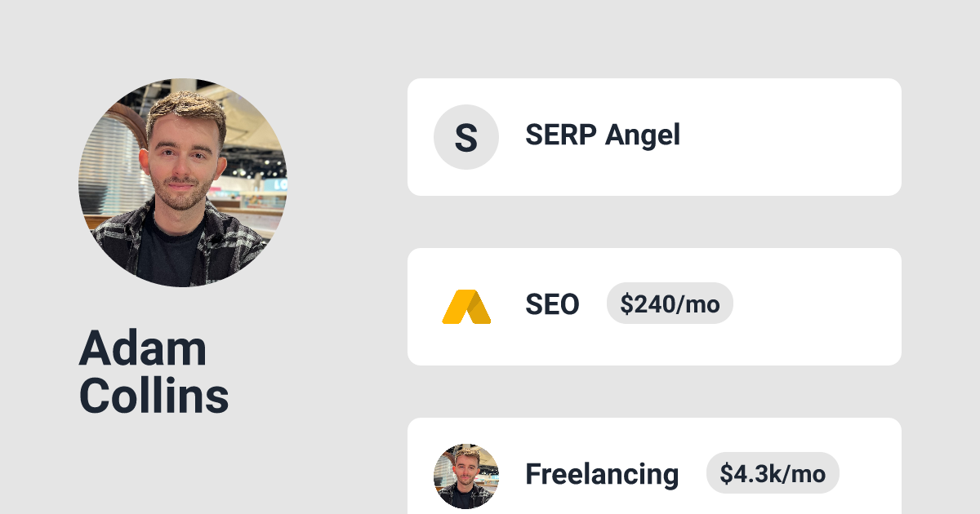Viewport: 980px width, 514px height.
Task: Open the SEO project label
Action: click(552, 305)
